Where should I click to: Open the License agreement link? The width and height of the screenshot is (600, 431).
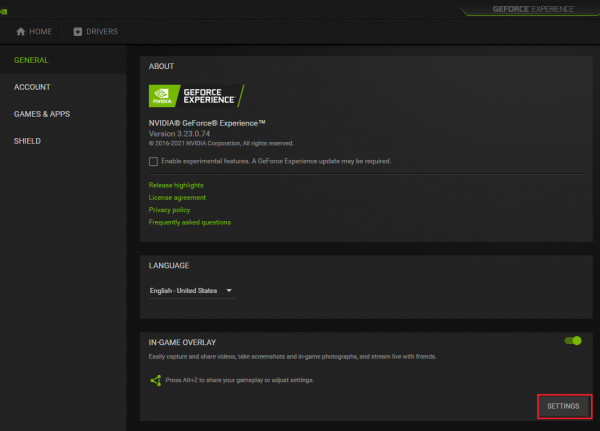[x=177, y=198]
